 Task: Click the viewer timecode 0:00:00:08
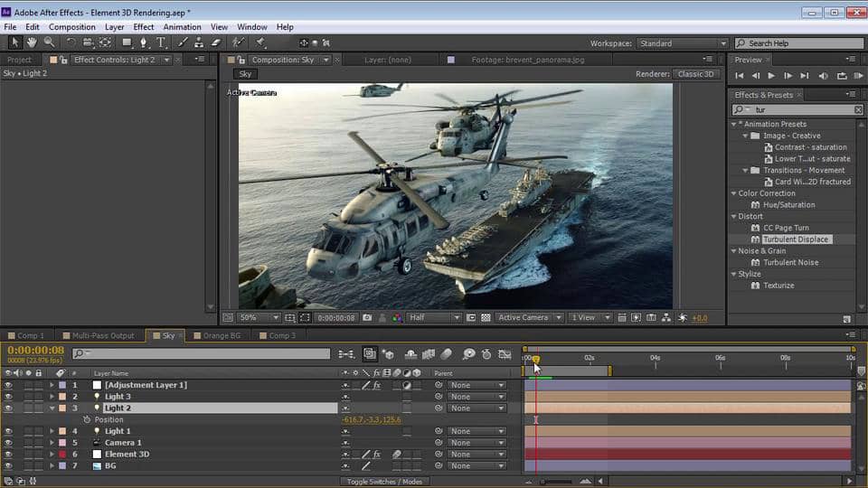point(336,317)
